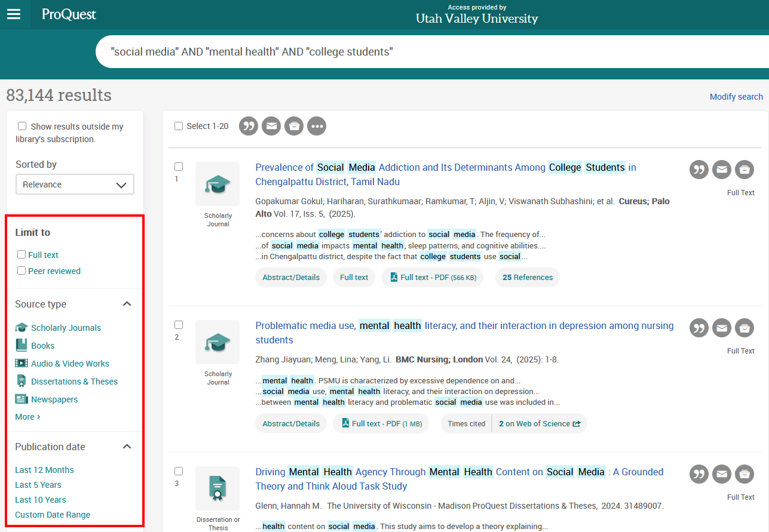Select the checkbox for result 1
The height and width of the screenshot is (532, 769).
pyautogui.click(x=179, y=167)
